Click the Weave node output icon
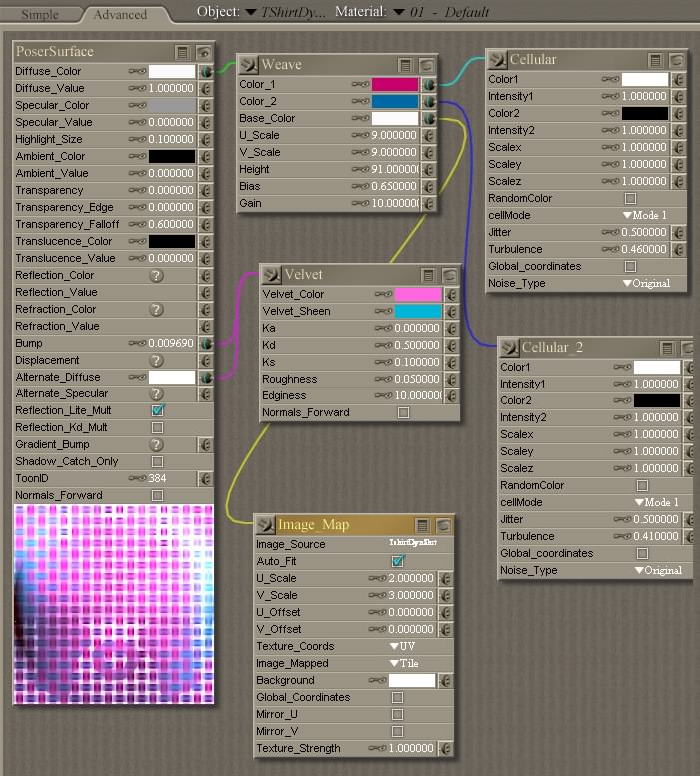 (248, 64)
